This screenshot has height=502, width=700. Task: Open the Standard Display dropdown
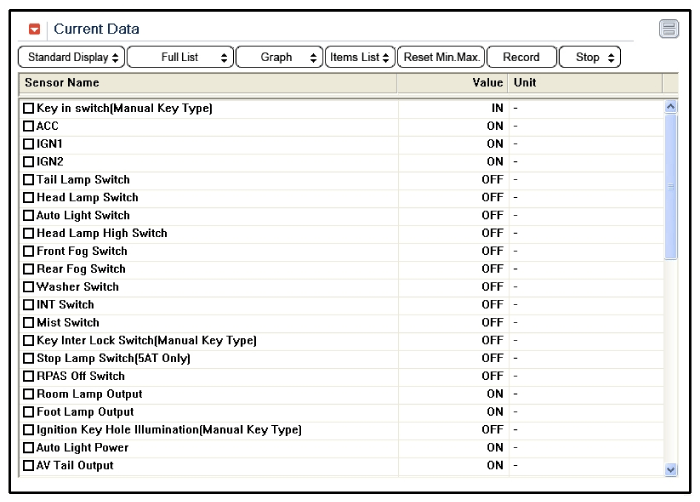point(72,57)
